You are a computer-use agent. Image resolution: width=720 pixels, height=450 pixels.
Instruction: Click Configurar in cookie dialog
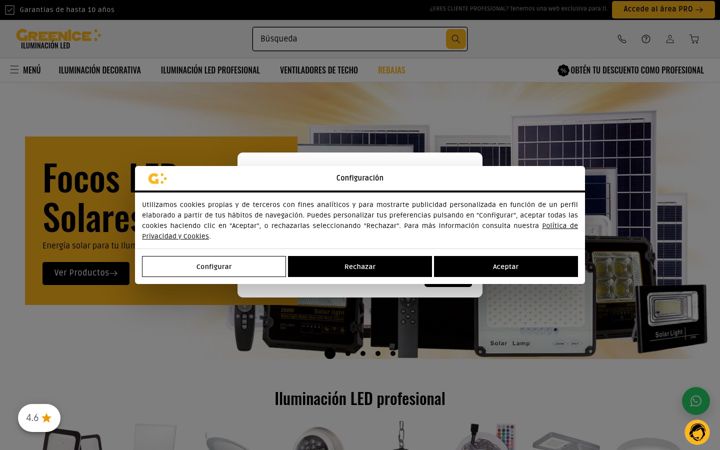tap(214, 266)
